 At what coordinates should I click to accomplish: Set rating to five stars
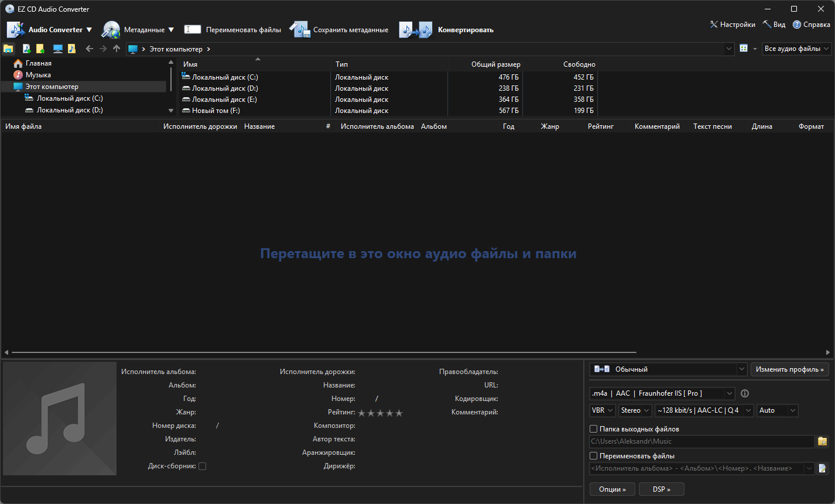(x=399, y=413)
